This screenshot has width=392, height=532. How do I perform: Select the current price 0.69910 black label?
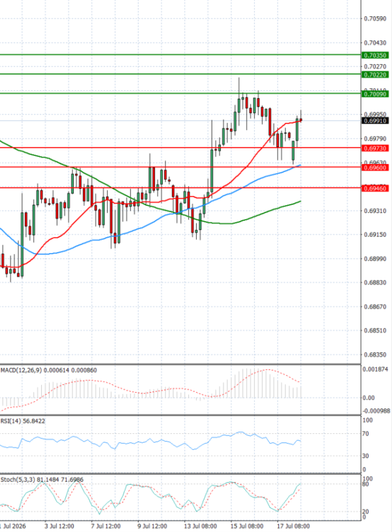375,121
